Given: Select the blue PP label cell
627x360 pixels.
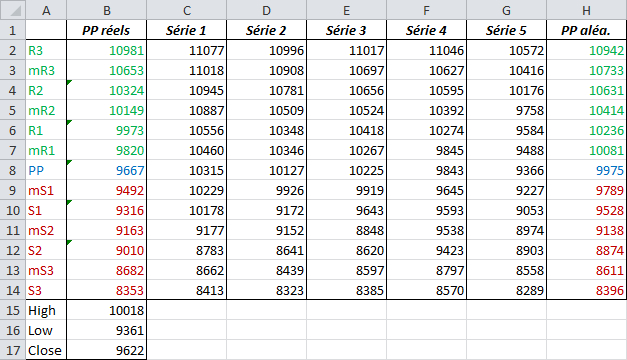Looking at the screenshot, I should click(x=46, y=170).
